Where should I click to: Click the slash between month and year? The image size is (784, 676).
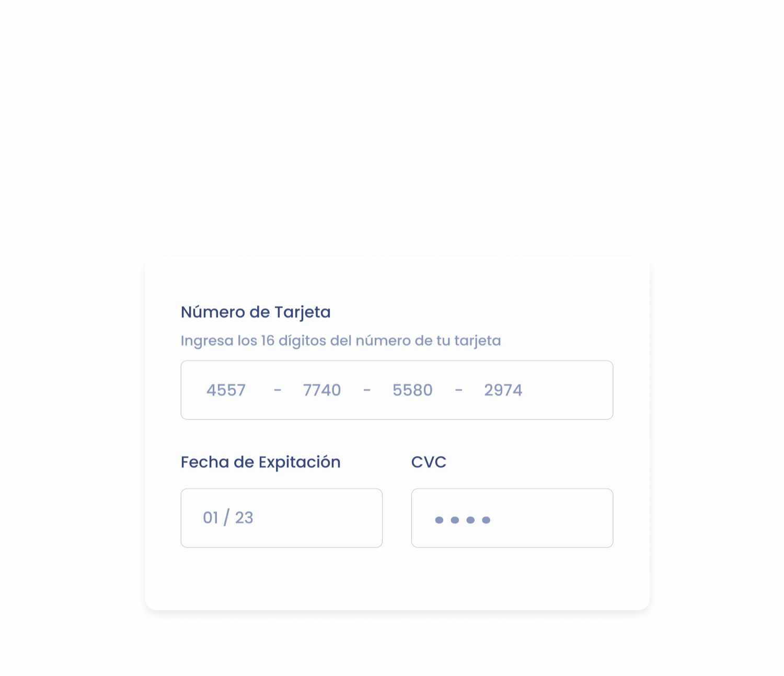pos(226,518)
